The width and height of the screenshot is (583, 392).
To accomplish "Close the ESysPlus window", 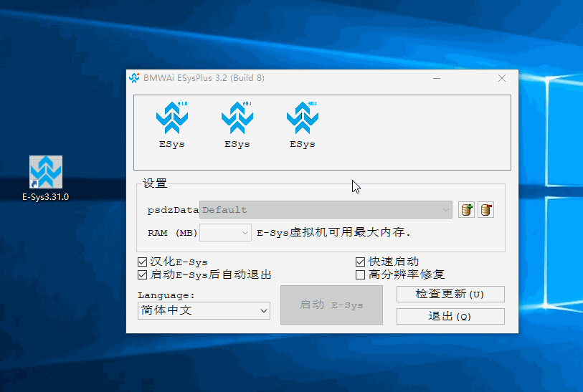I will [502, 78].
